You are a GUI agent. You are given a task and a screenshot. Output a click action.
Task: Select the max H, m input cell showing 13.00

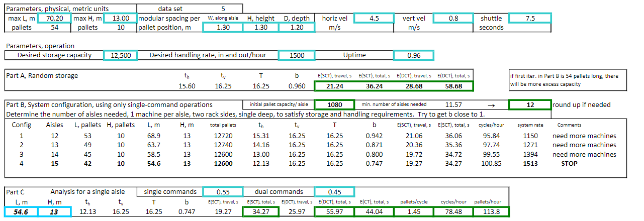[120, 18]
